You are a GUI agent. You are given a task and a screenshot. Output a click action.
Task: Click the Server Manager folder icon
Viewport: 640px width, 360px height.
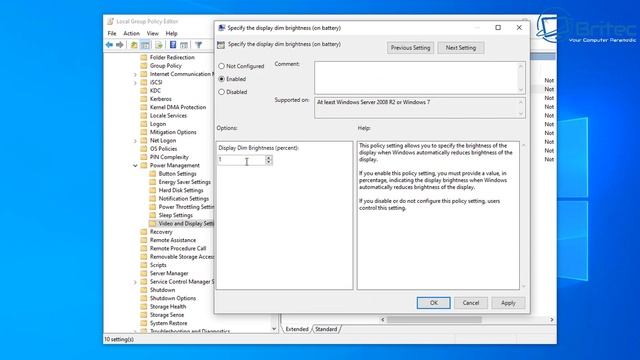click(x=144, y=273)
